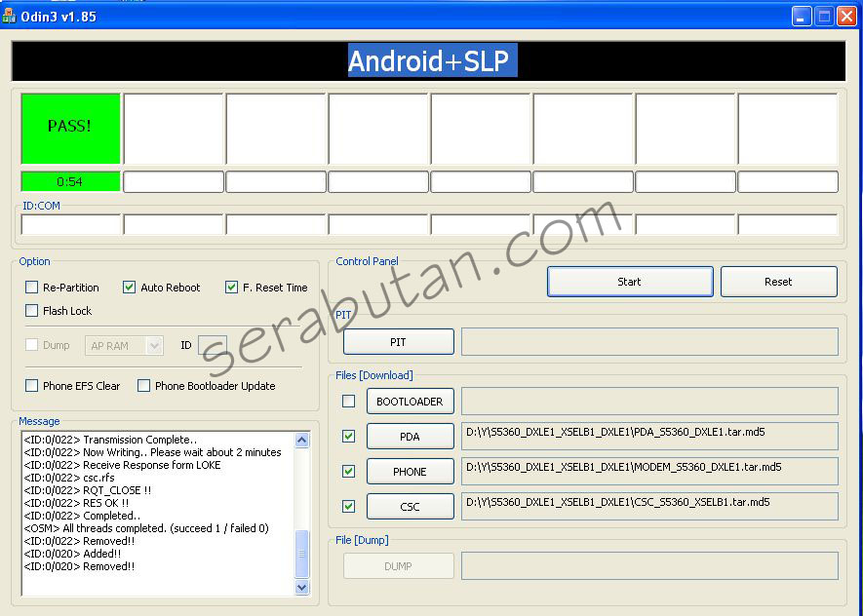Viewport: 863px width, 616px height.
Task: Select MODEM_S5360_DXLE1.tar.md5 path field
Action: [x=649, y=472]
